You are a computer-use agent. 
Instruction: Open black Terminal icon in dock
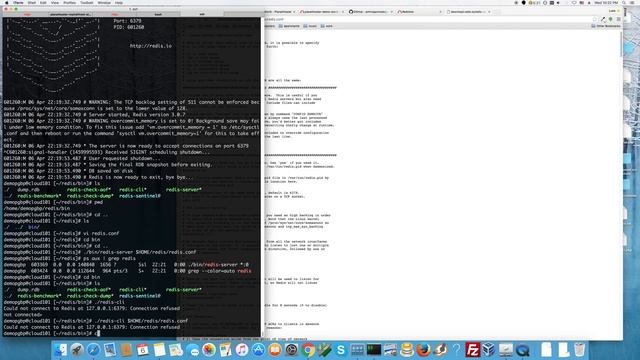[x=373, y=350]
